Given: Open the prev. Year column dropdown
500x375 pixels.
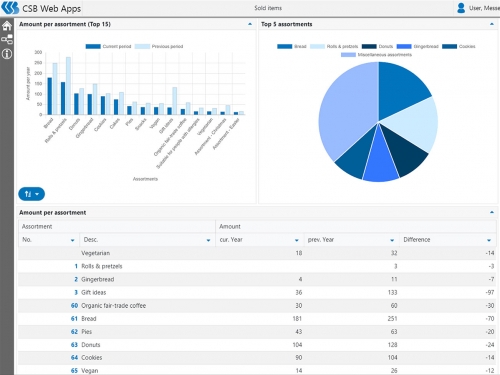Looking at the screenshot, I should [x=392, y=240].
